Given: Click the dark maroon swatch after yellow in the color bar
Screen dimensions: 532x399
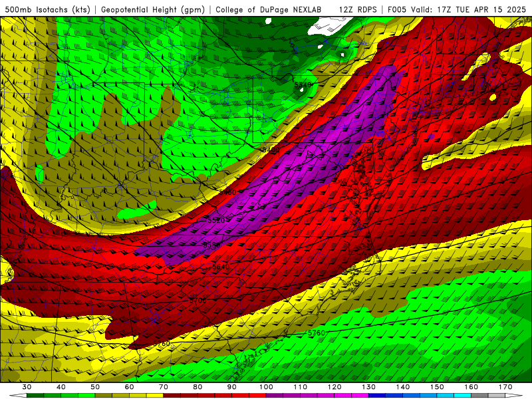Looking at the screenshot, I should pos(172,395).
